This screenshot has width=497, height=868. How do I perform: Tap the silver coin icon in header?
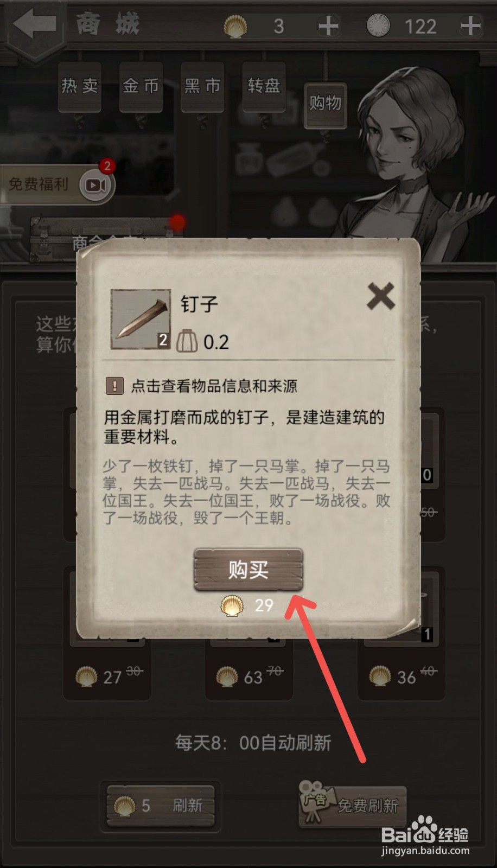pyautogui.click(x=378, y=25)
